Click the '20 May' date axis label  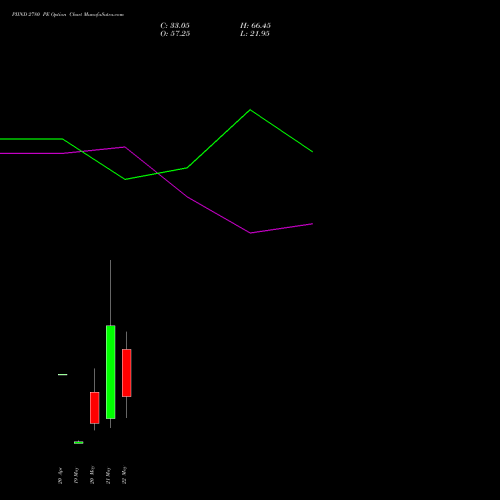[92, 475]
